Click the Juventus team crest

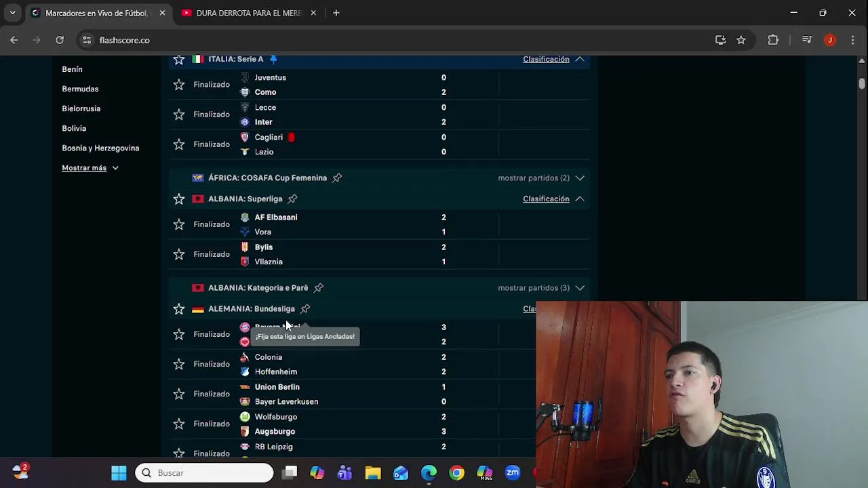[x=245, y=77]
